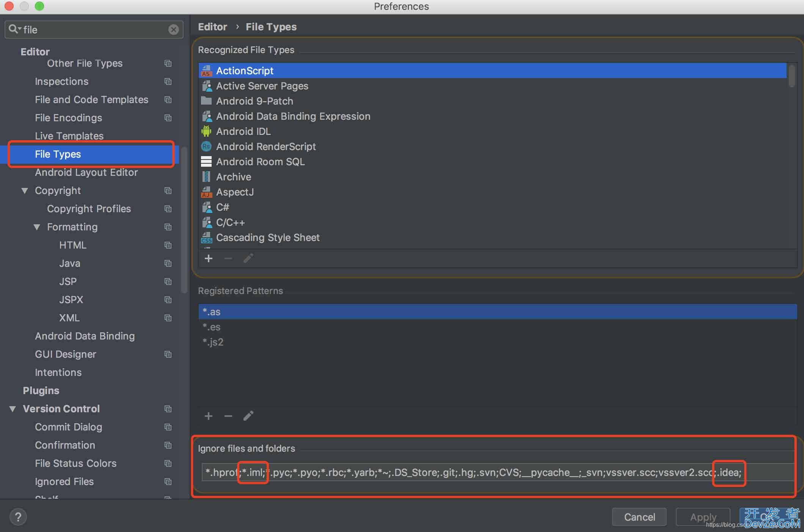Click the Archive file type icon
This screenshot has height=532, width=804.
(206, 176)
